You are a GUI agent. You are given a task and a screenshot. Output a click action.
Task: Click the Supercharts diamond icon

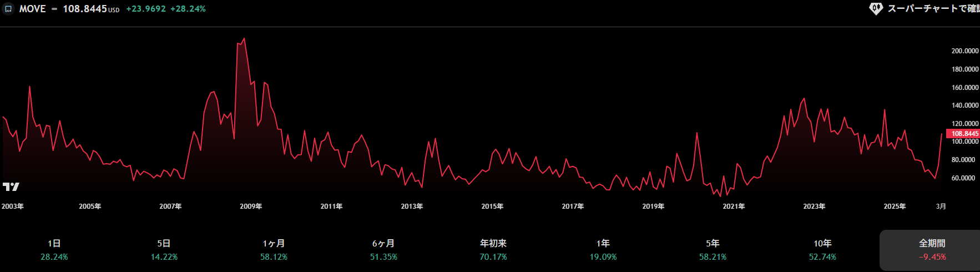[876, 9]
